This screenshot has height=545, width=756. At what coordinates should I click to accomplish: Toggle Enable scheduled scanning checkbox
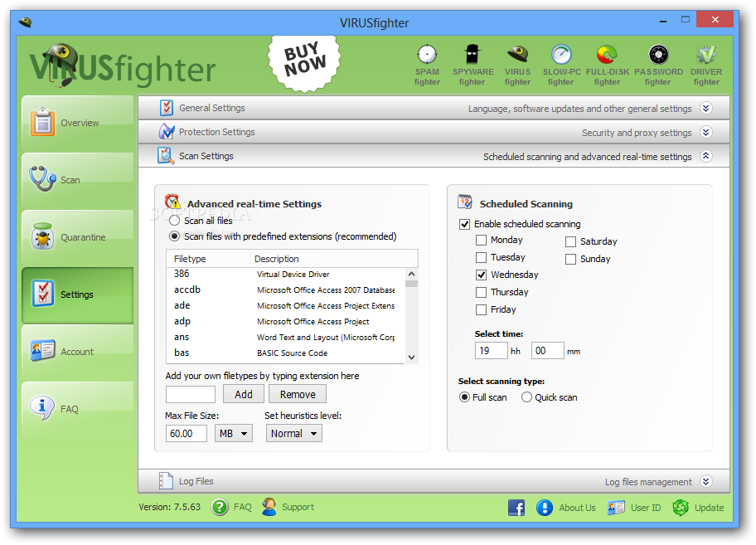(x=465, y=224)
